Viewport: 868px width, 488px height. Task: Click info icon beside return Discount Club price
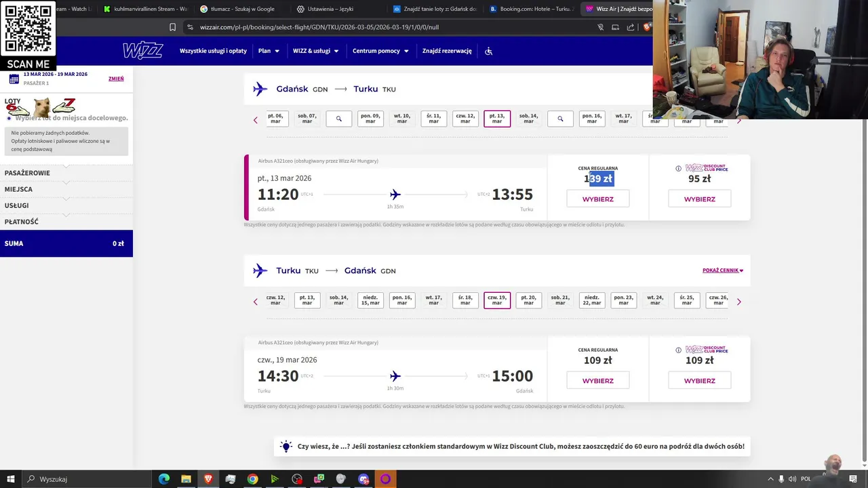[678, 350]
